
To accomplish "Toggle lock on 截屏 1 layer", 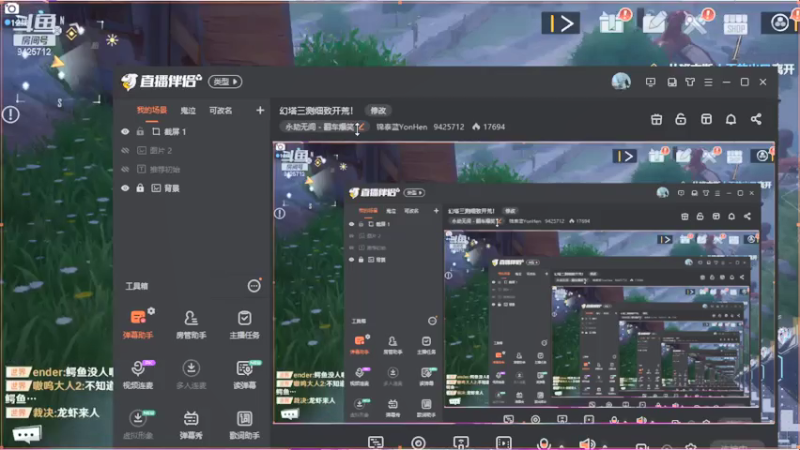I will pyautogui.click(x=140, y=132).
